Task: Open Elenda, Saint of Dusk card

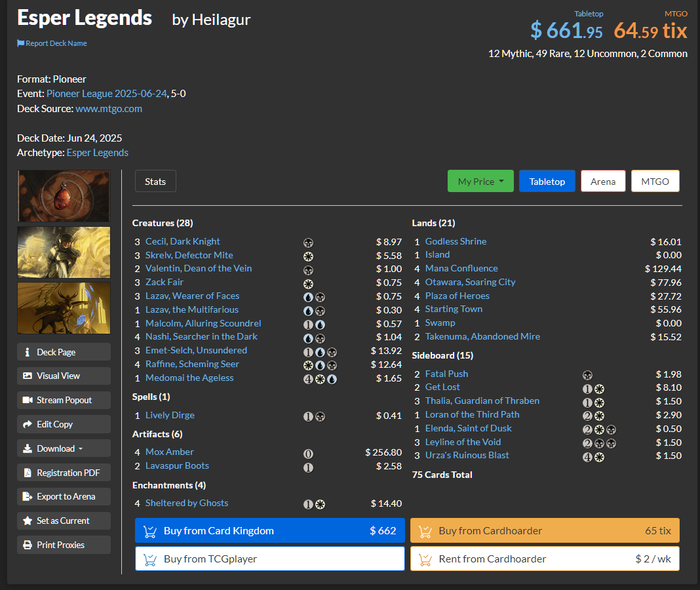Action: [x=468, y=428]
